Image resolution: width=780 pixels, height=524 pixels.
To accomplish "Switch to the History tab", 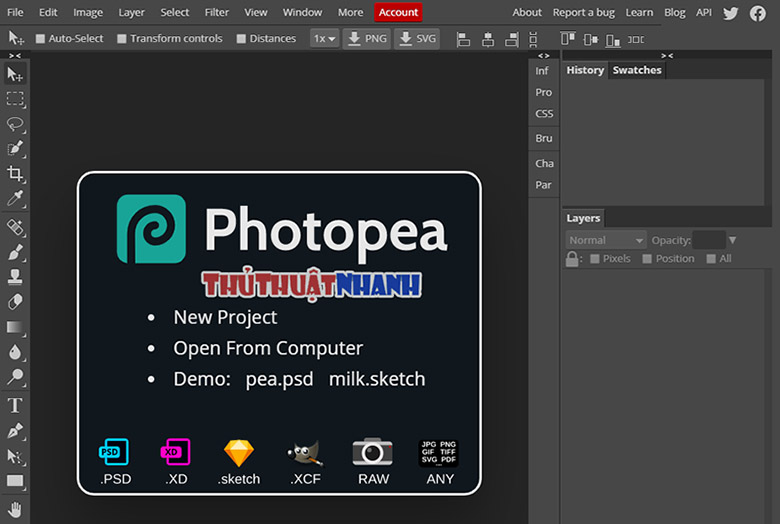I will 585,70.
